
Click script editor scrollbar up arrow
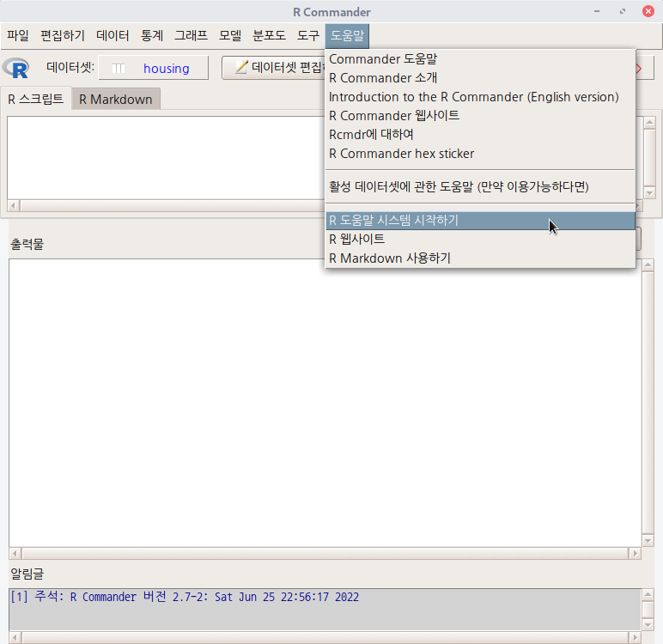click(x=649, y=123)
